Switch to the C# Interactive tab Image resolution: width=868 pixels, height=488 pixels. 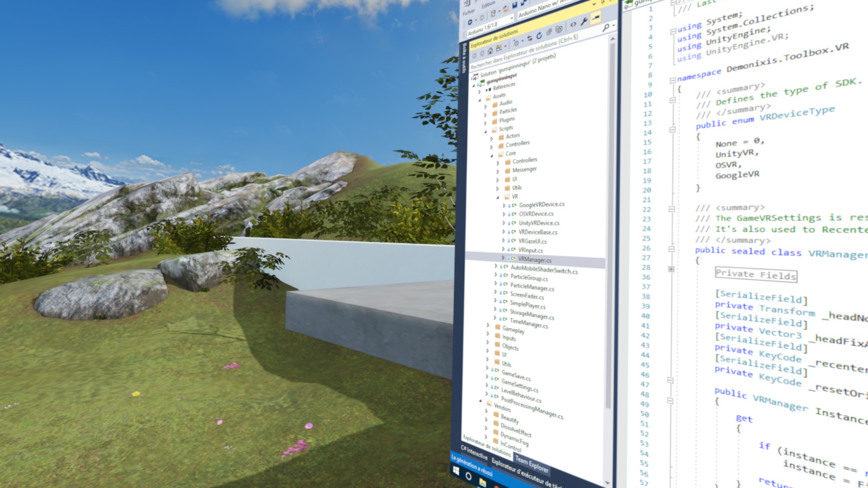[x=474, y=451]
